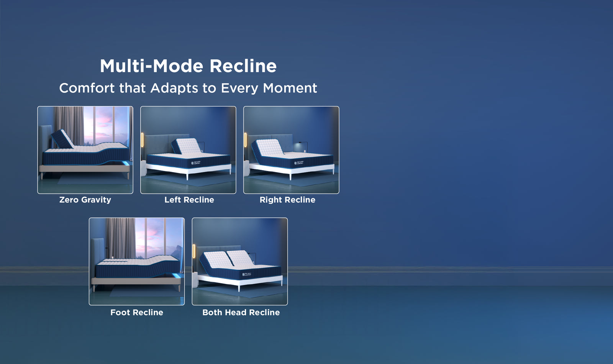
Task: Open the Left Recline bed thumbnail
Action: point(188,150)
